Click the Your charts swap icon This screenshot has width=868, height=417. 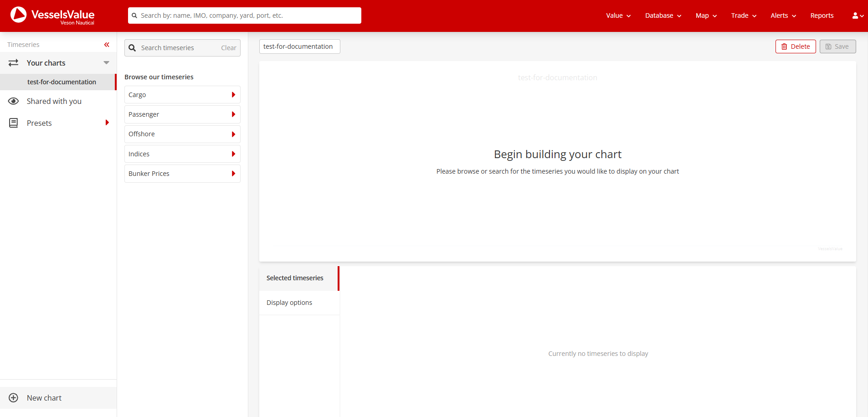[x=13, y=62]
